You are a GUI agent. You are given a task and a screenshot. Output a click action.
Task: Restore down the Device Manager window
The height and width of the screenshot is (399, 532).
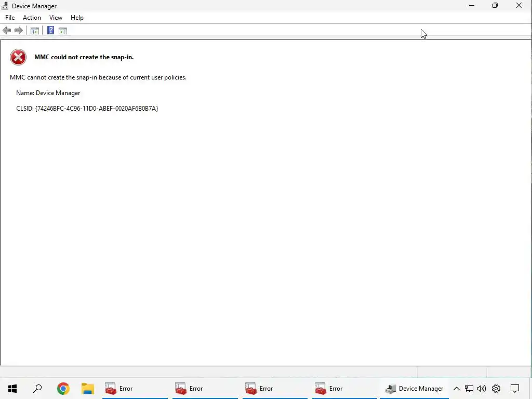pos(495,5)
